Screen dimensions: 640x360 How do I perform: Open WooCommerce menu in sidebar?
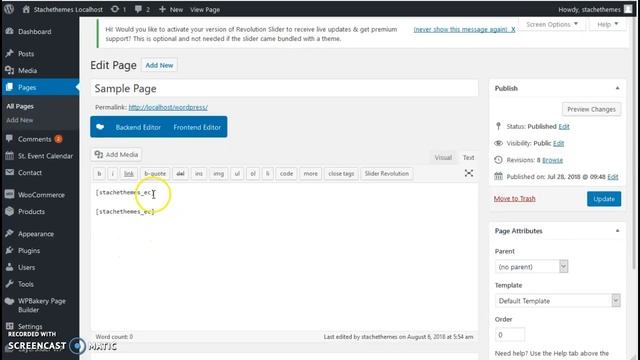pos(40,195)
